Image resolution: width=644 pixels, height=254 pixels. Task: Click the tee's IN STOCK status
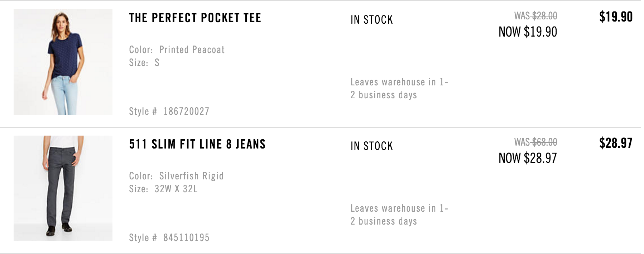click(x=372, y=20)
